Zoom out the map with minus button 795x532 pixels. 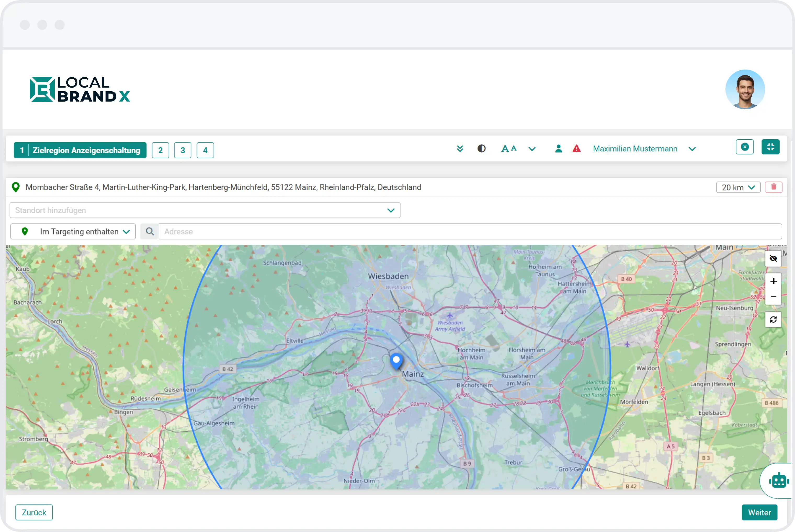tap(773, 297)
